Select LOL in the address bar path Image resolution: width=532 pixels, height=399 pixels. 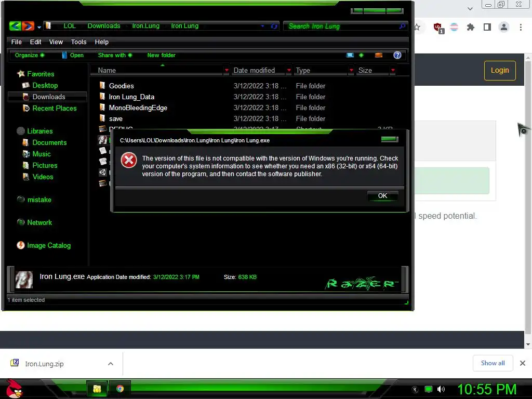coord(70,26)
